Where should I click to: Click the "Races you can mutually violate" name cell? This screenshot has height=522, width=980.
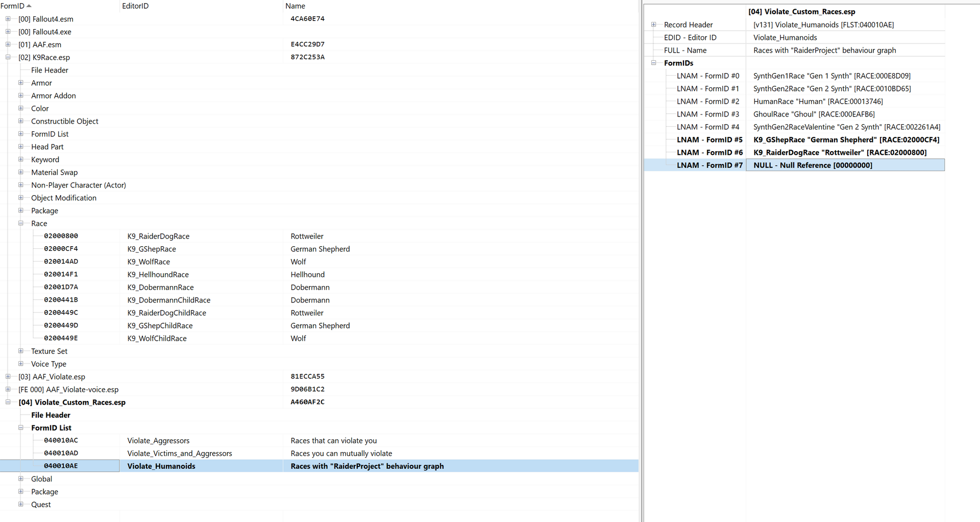tap(341, 453)
